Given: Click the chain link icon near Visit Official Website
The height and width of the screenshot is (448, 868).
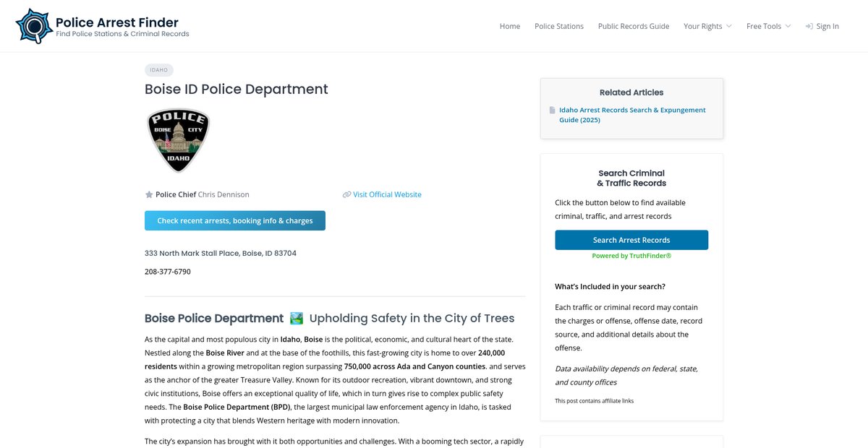Looking at the screenshot, I should pos(346,194).
